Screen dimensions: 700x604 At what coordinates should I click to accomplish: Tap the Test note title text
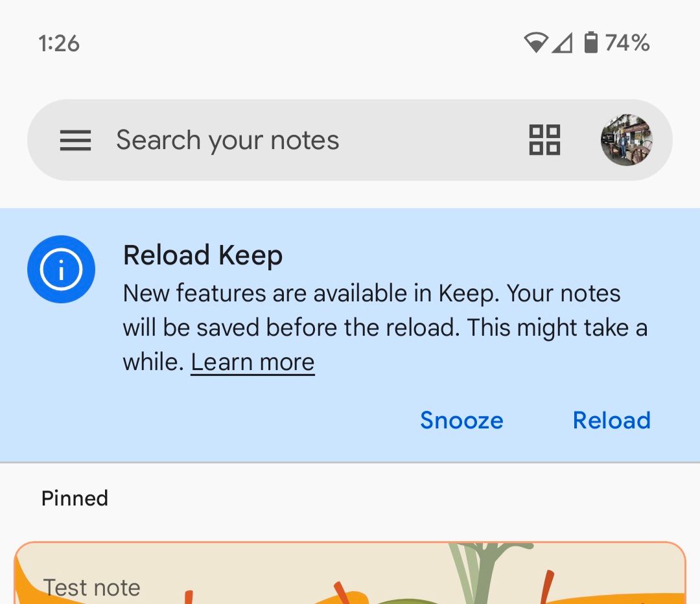click(x=91, y=587)
